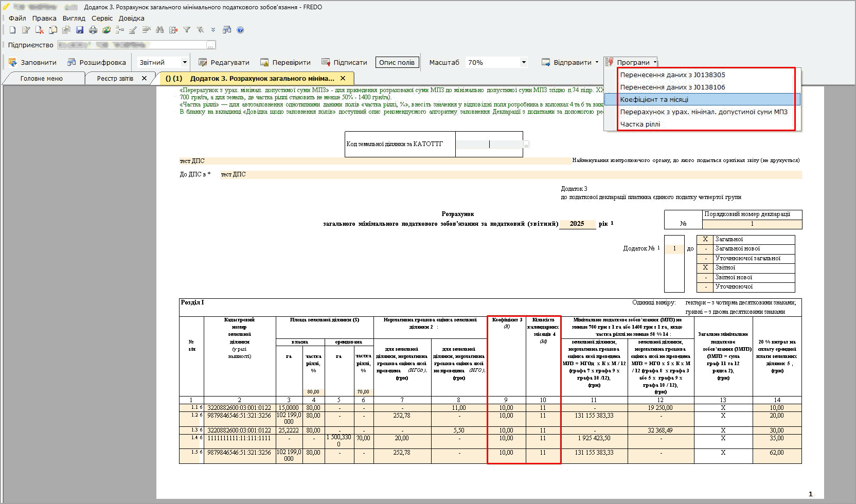
Task: Click the delete document icon with red X
Action: coord(40,30)
